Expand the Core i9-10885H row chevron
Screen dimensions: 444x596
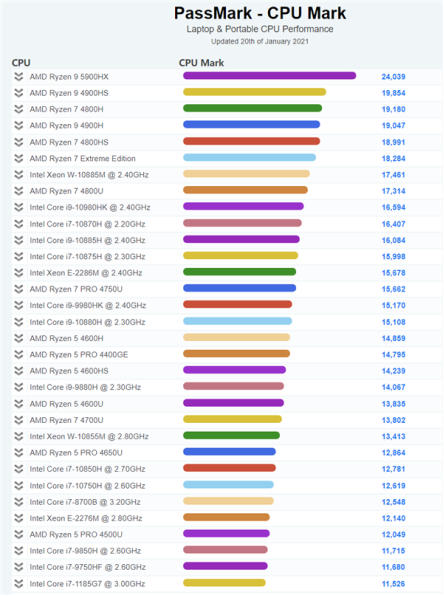click(19, 241)
